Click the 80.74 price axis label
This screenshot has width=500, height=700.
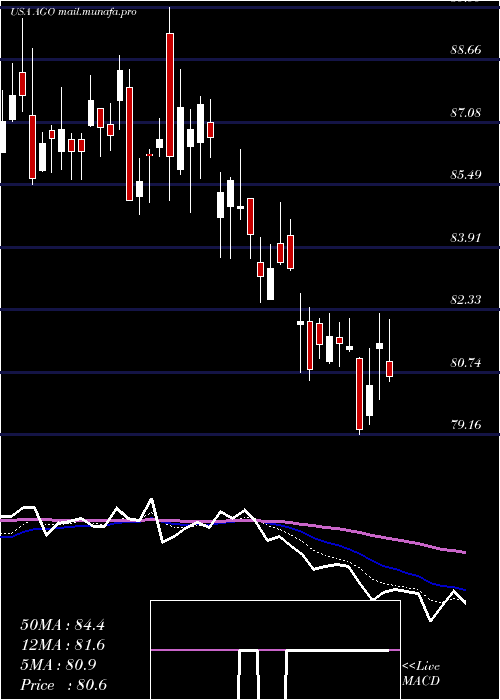pyautogui.click(x=466, y=362)
